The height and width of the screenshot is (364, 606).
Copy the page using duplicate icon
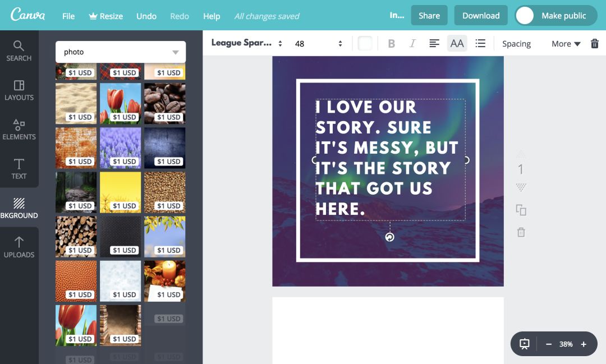click(521, 210)
